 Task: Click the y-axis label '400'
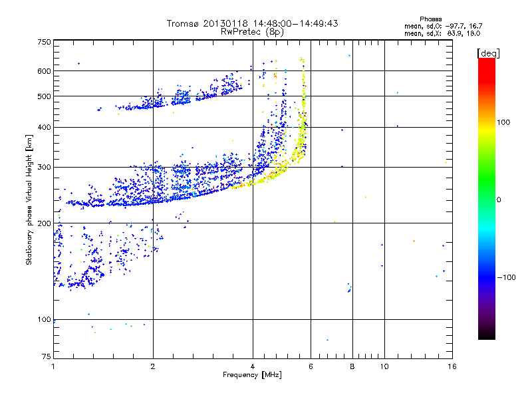point(44,128)
